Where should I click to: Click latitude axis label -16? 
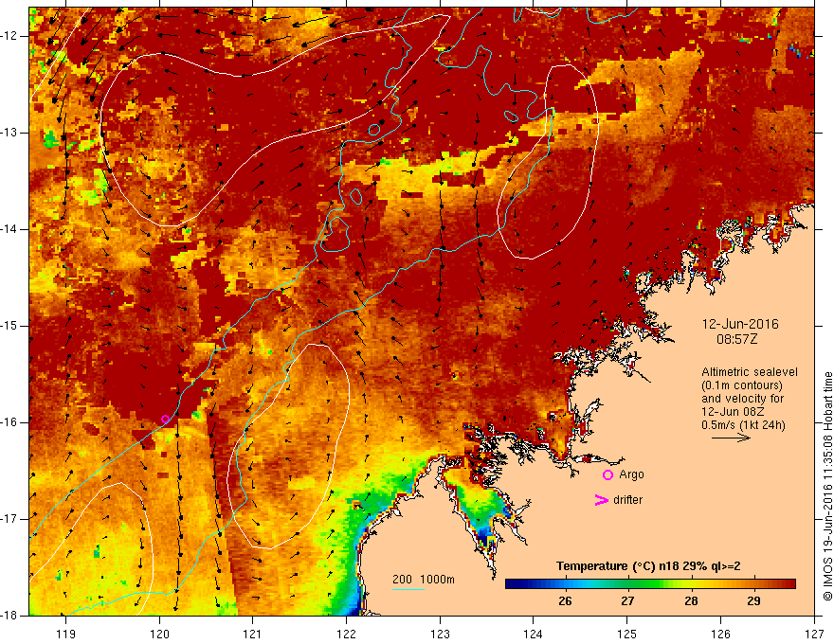[9, 422]
